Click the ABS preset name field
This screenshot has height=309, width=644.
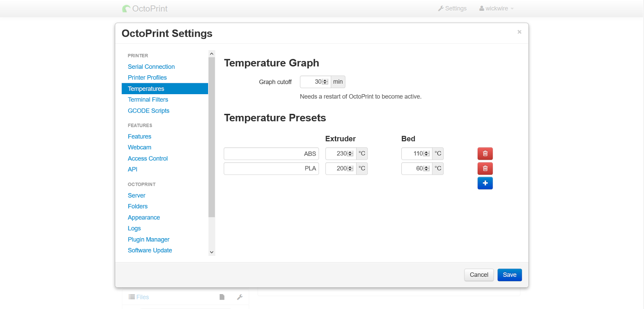pyautogui.click(x=271, y=154)
